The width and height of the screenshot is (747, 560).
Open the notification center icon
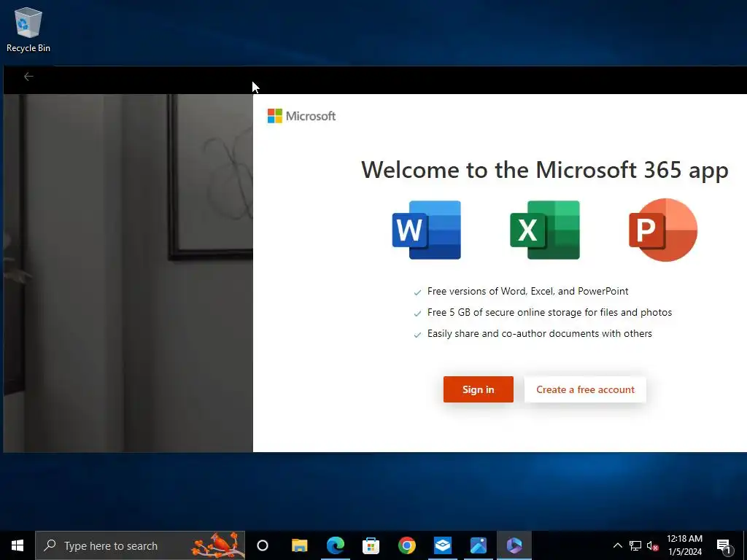point(724,545)
